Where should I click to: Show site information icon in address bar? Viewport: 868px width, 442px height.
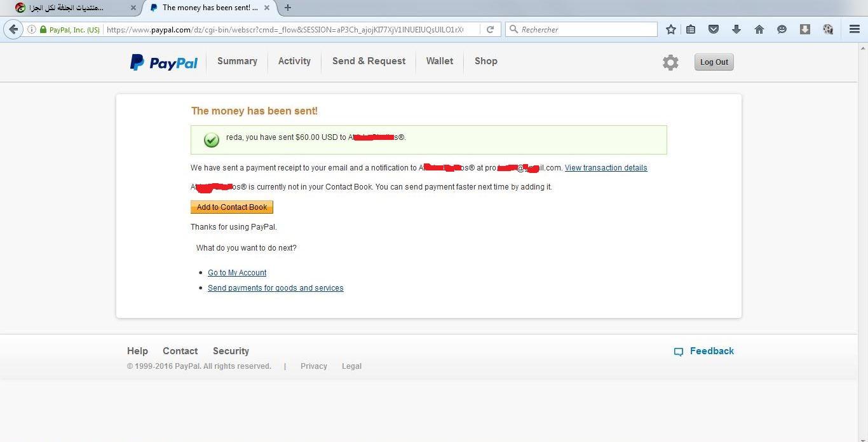(31, 29)
